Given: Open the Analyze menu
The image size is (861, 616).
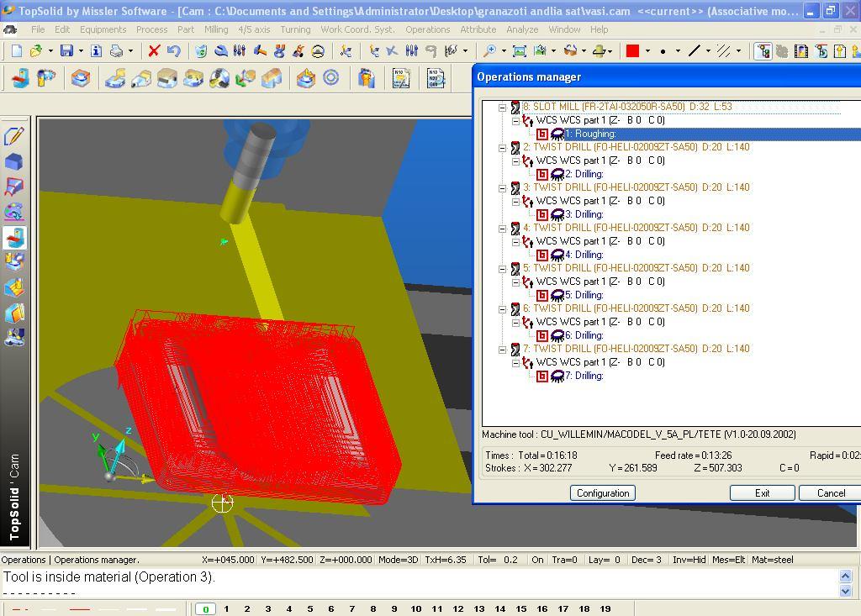Looking at the screenshot, I should 522,29.
